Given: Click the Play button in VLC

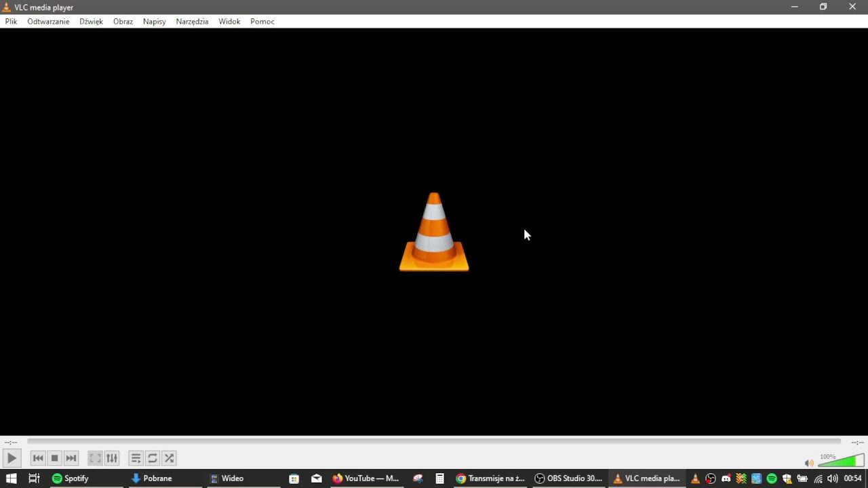Looking at the screenshot, I should (12, 458).
